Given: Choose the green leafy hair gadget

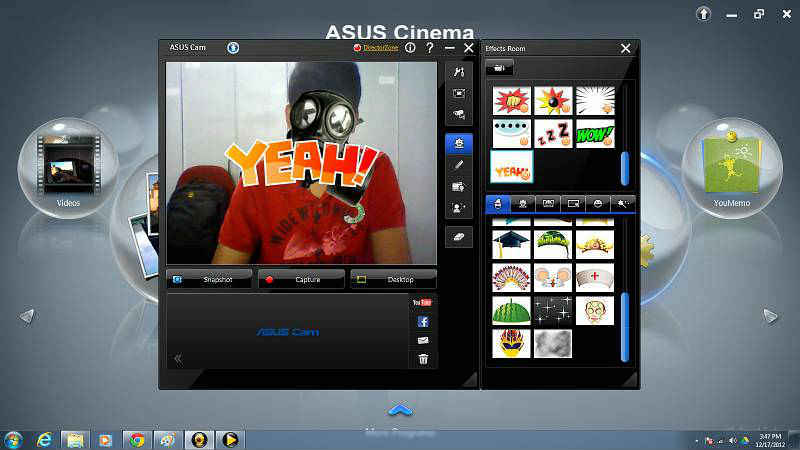Looking at the screenshot, I should pos(553,244).
